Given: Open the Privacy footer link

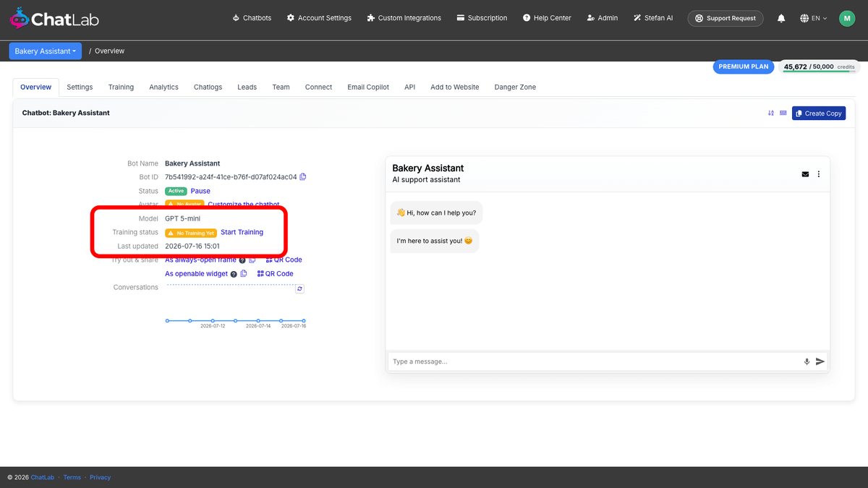Looking at the screenshot, I should click(101, 477).
